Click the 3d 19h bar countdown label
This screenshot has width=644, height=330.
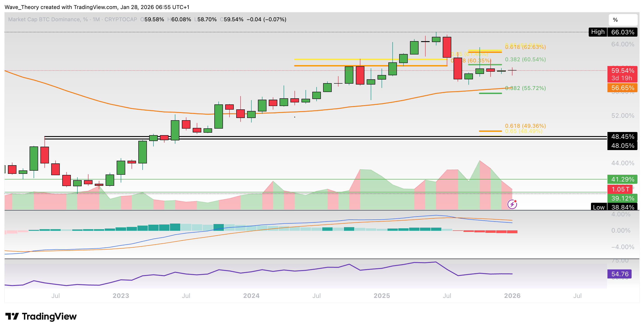click(622, 78)
